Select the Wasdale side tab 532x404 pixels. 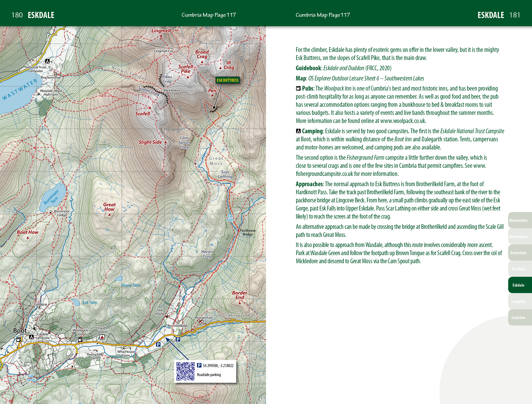tap(520, 269)
